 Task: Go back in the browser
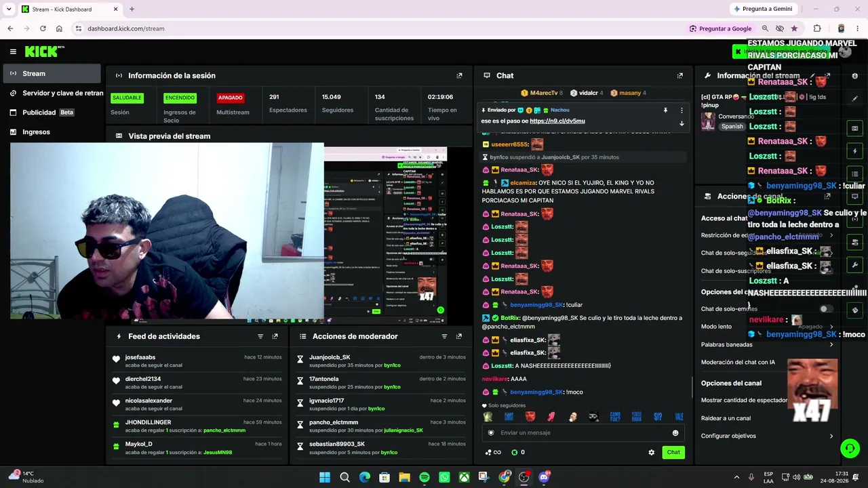(x=10, y=28)
